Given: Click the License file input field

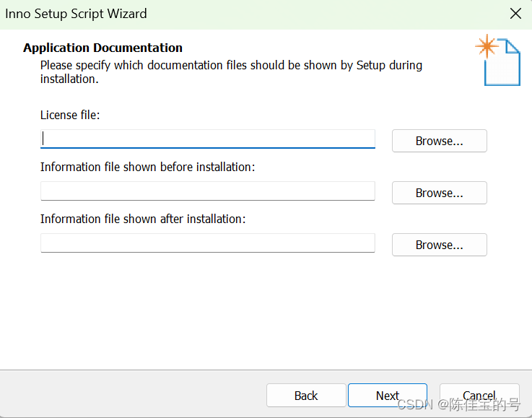Looking at the screenshot, I should click(x=208, y=139).
